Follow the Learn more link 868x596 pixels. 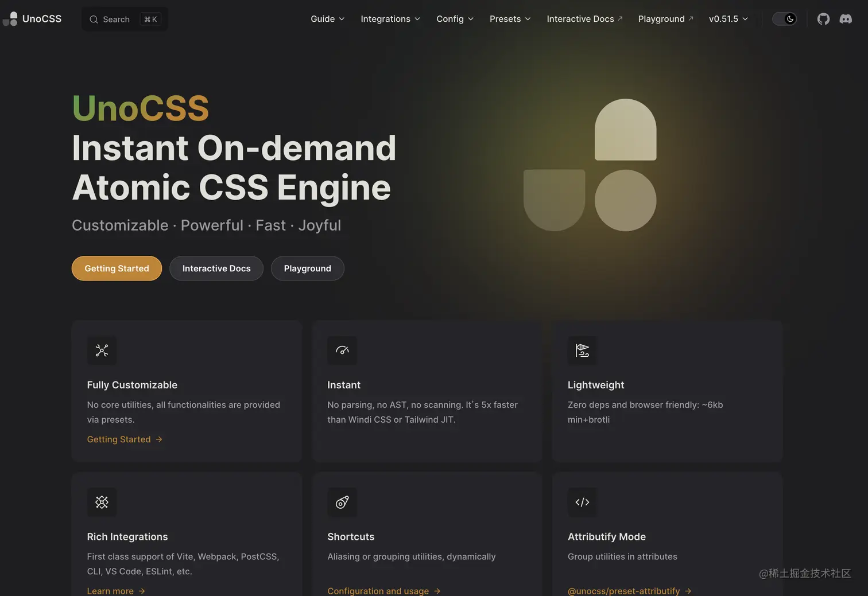[x=116, y=591]
